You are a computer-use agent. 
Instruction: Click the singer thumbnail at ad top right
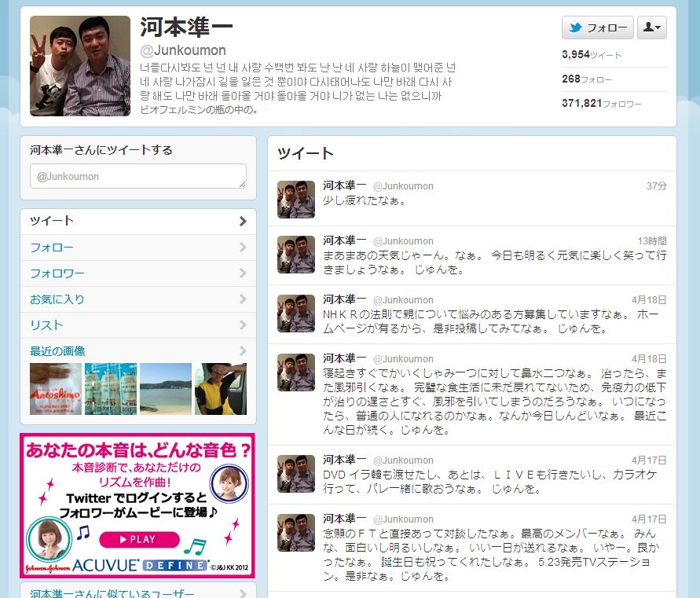229,483
